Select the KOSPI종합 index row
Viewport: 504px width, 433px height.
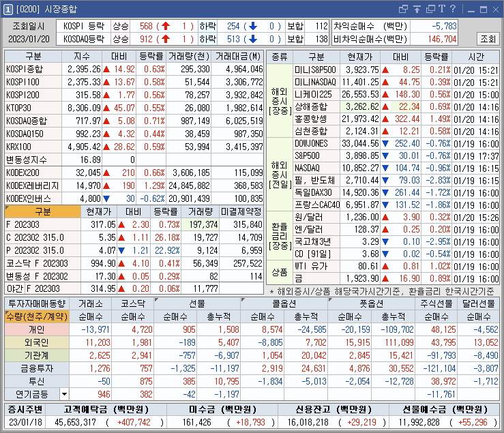[134, 69]
